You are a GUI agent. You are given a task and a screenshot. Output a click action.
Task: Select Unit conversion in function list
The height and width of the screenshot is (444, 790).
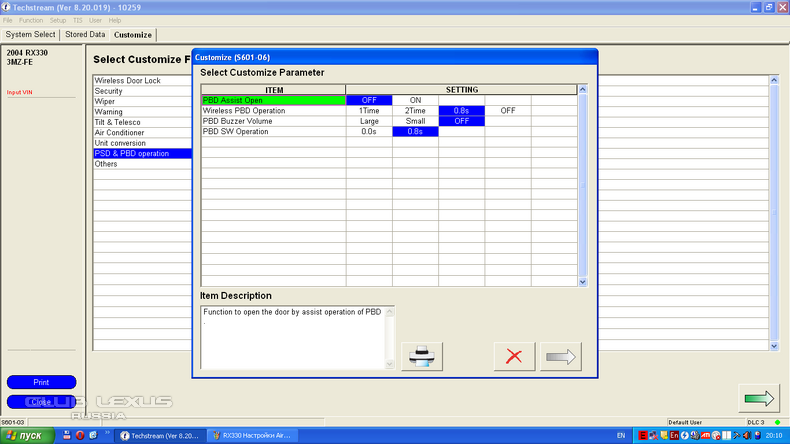143,143
